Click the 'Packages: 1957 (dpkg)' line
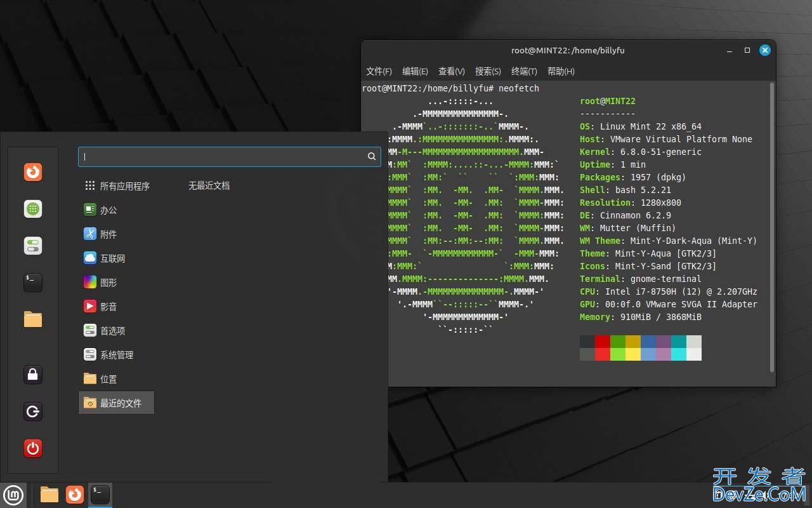Viewport: 812px width, 508px height. coord(633,177)
